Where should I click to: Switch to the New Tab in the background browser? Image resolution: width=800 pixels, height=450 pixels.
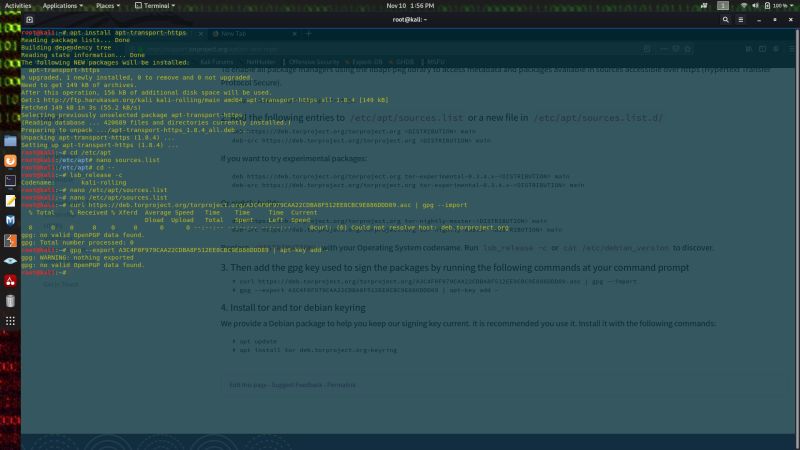254,34
